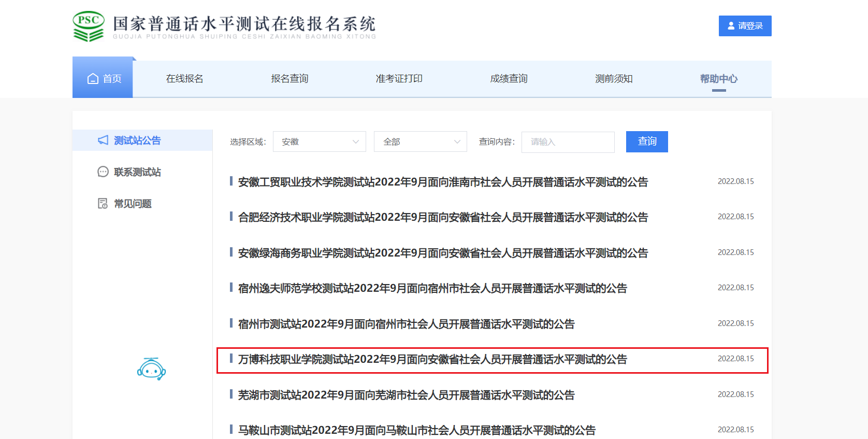The image size is (868, 439).
Task: Click the home icon in the 首页 tab
Action: point(93,79)
